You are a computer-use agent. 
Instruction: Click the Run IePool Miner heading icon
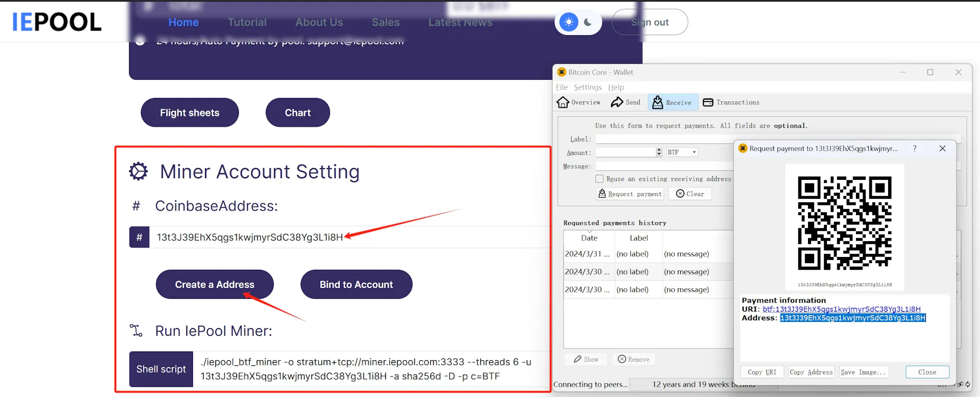(136, 331)
